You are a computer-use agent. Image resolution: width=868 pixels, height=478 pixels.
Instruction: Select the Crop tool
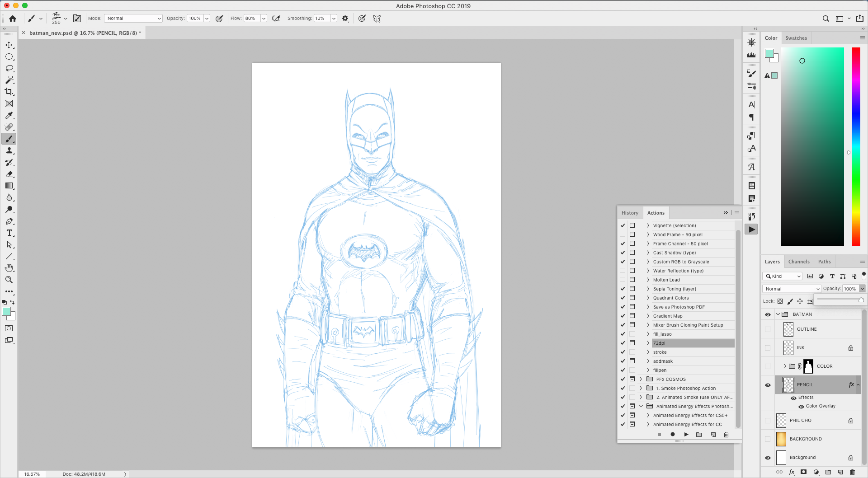coord(9,92)
